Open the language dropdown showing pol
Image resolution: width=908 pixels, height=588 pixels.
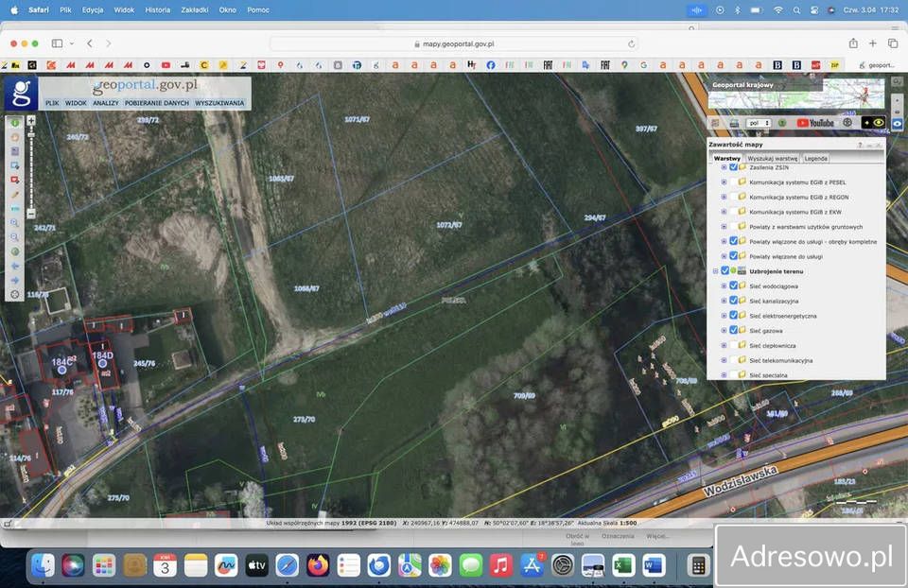coord(758,123)
